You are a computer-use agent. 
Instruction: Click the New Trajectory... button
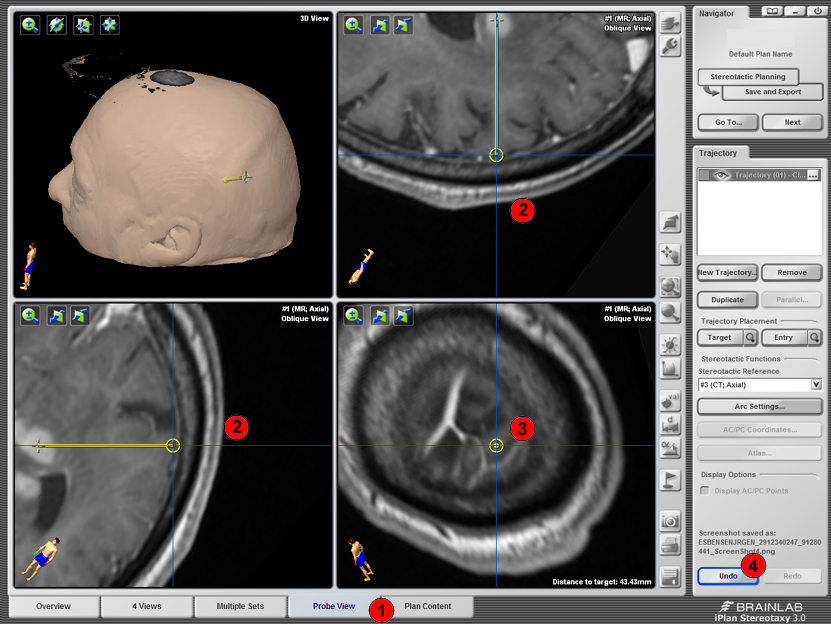pos(727,272)
